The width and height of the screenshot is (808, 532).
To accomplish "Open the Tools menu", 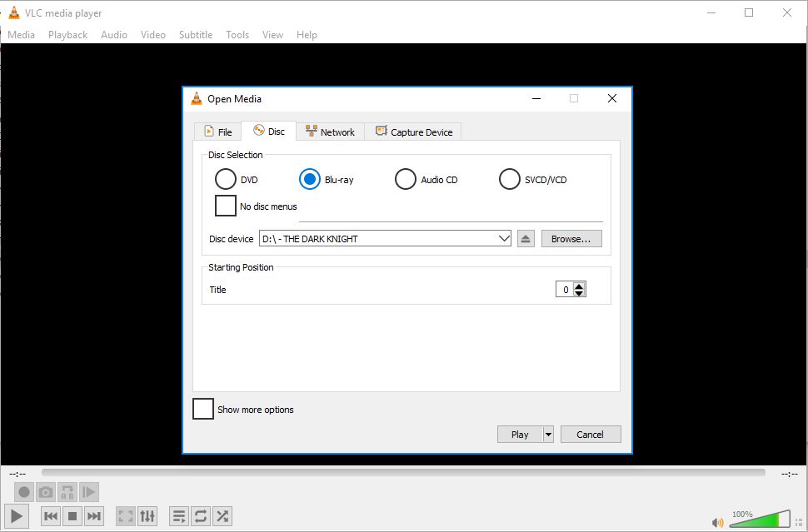I will (x=237, y=34).
